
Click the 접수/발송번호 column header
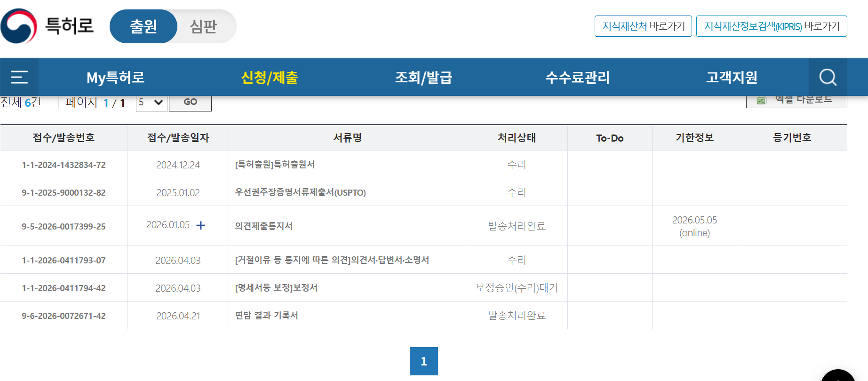pyautogui.click(x=64, y=137)
